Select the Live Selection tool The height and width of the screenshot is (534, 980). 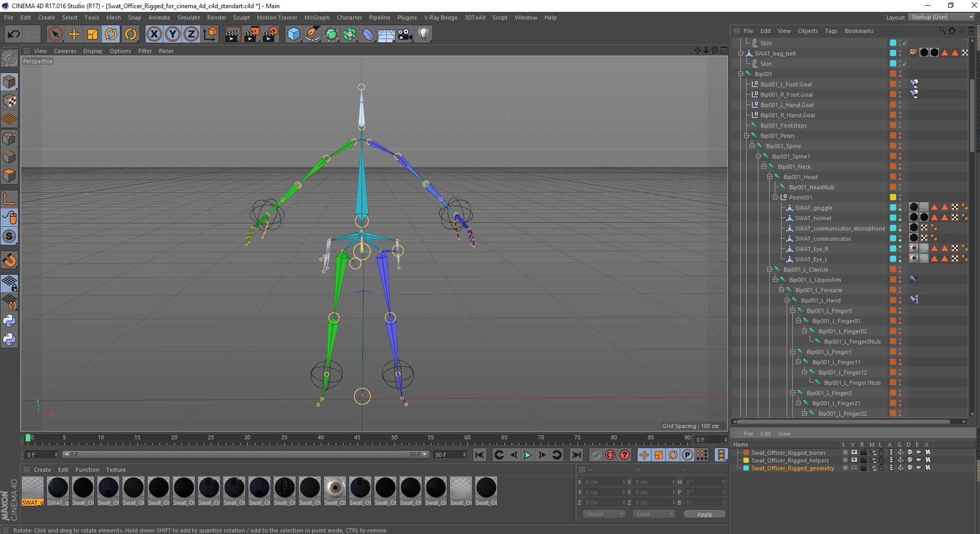coord(55,34)
